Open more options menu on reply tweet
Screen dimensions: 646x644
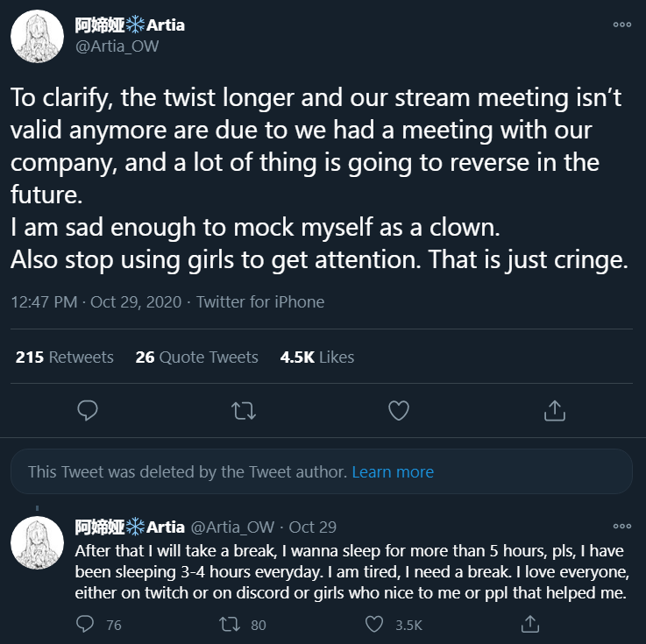click(x=621, y=527)
